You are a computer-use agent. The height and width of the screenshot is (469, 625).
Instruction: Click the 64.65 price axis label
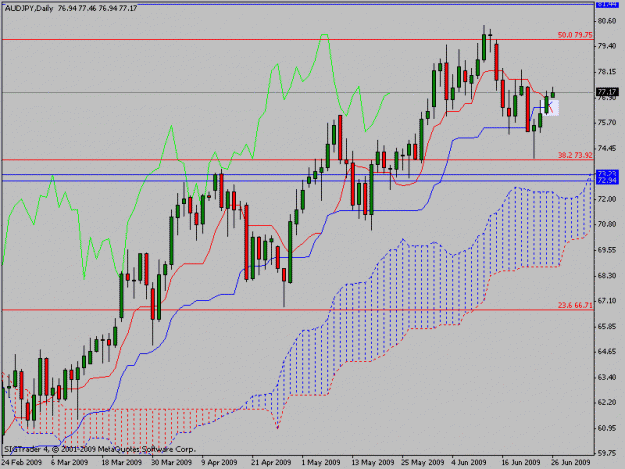(607, 351)
